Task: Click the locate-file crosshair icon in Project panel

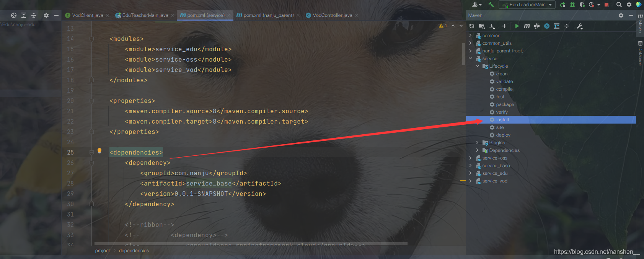Action: [14, 15]
